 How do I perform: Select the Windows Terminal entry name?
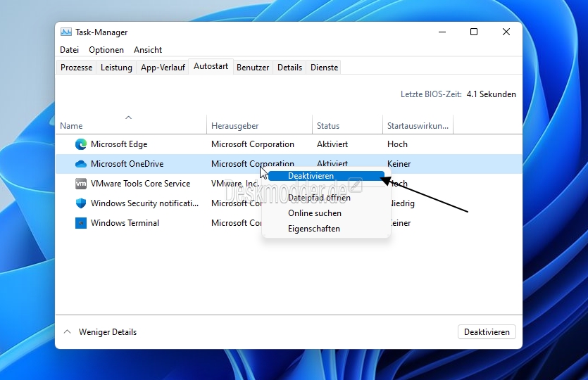(125, 223)
